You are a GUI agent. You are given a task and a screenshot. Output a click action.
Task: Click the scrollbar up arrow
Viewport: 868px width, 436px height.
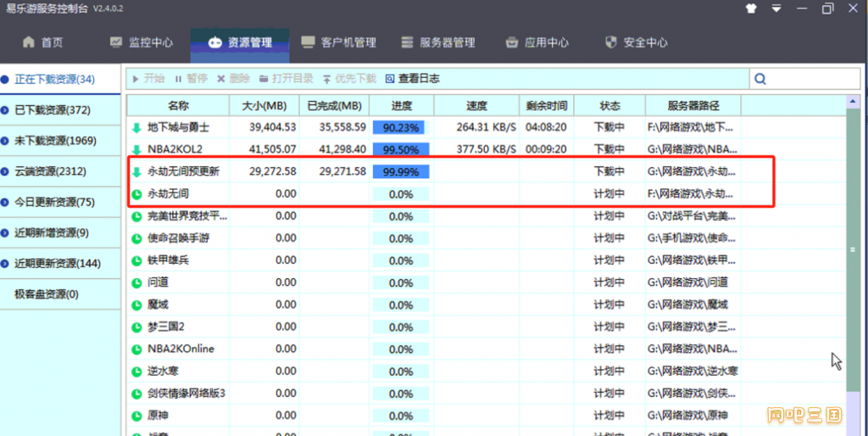click(853, 102)
